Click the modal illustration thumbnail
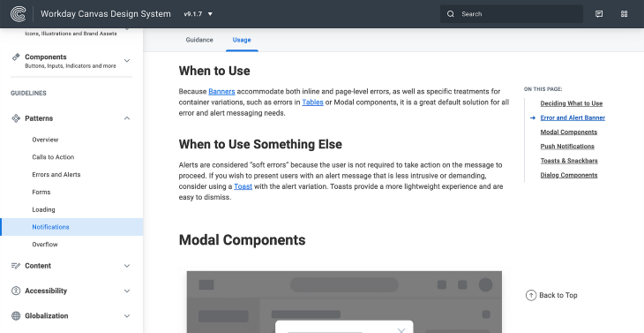 tap(344, 302)
